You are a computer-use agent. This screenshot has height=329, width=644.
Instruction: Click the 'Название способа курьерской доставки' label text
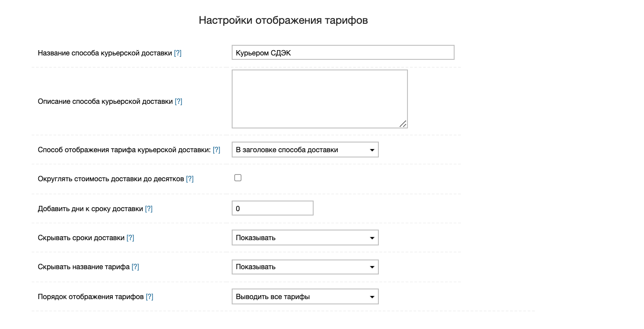105,53
